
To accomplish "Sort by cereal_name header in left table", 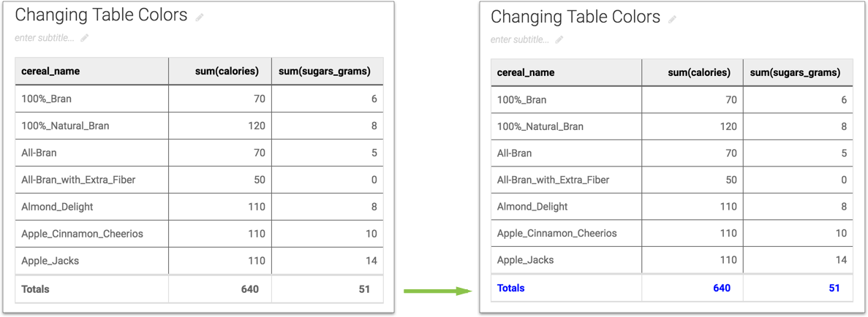I will 50,72.
